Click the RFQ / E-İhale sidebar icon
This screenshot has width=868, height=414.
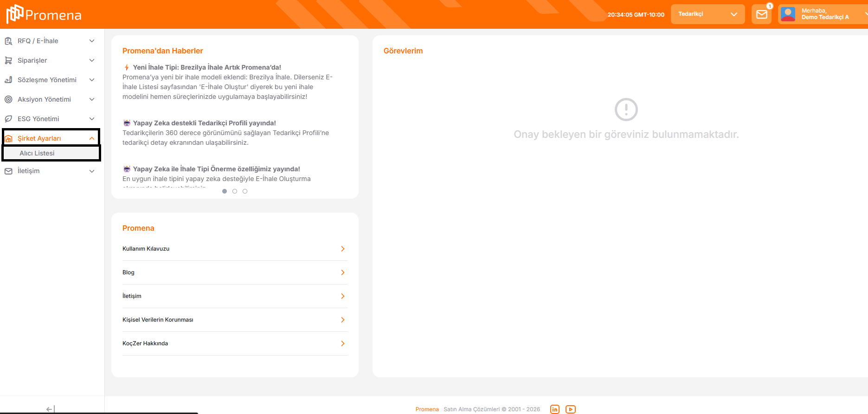tap(8, 41)
